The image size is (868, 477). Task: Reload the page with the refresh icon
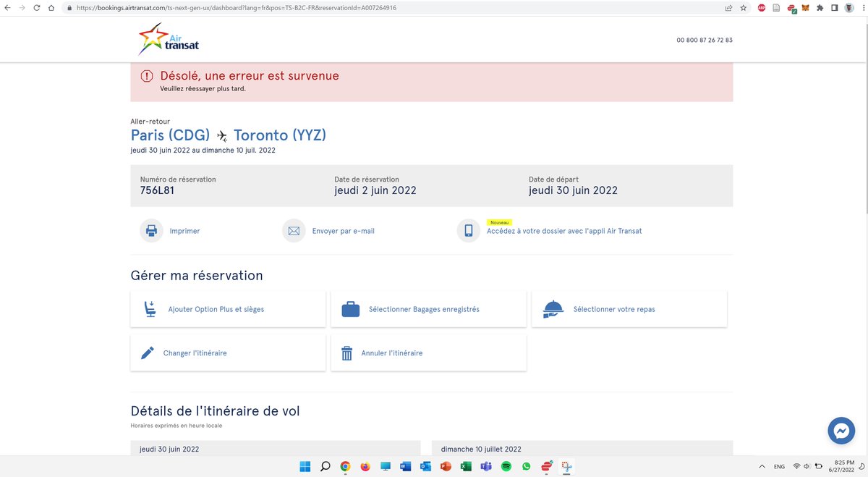click(x=36, y=8)
